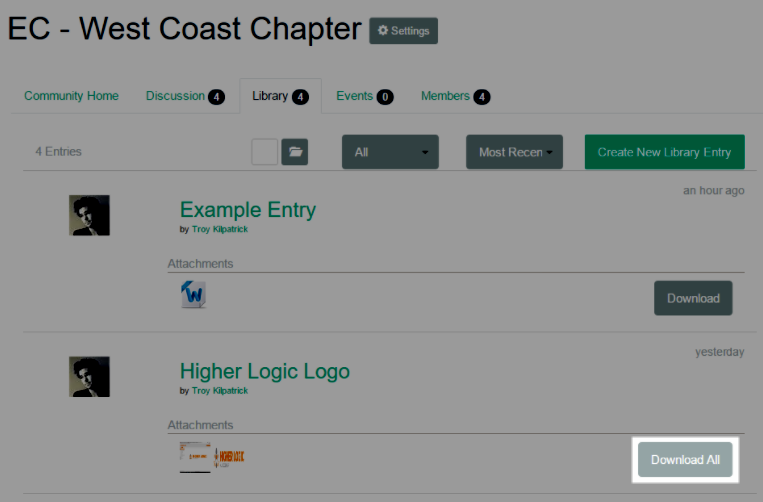Open the first Higher Logic Logo attachment thumbnail
Screen dimensions: 763x502
pyautogui.click(x=195, y=457)
